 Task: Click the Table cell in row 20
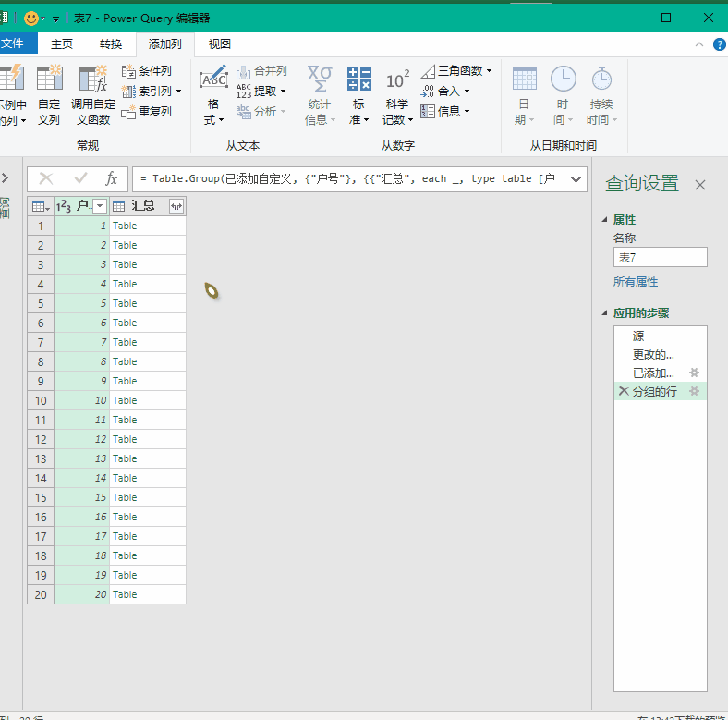[148, 594]
